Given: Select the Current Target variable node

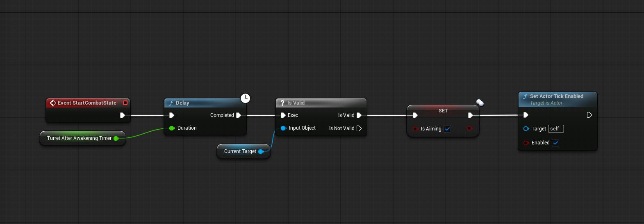Looking at the screenshot, I should point(240,151).
